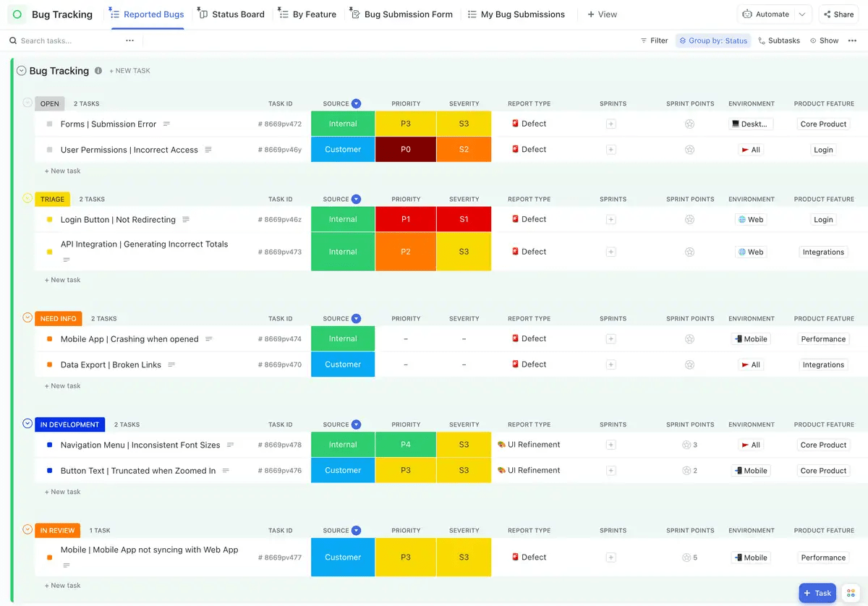Click the Share button
Image resolution: width=868 pixels, height=606 pixels.
(838, 14)
